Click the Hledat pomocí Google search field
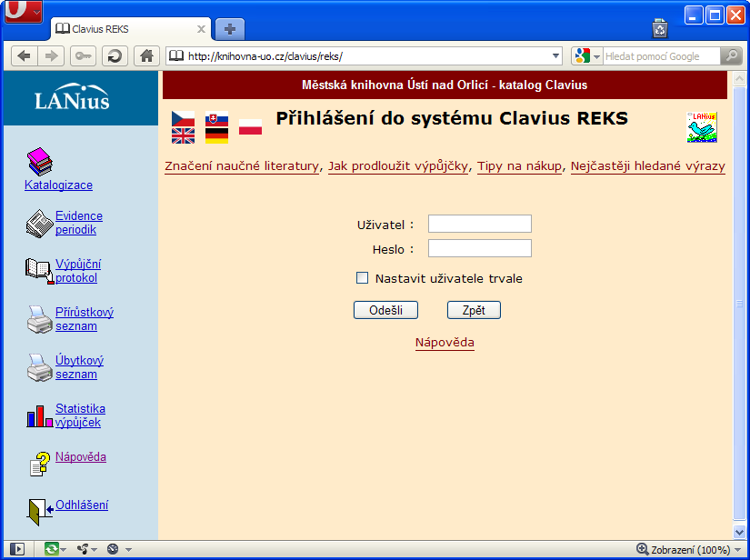Viewport: 750px width, 560px height. click(662, 56)
